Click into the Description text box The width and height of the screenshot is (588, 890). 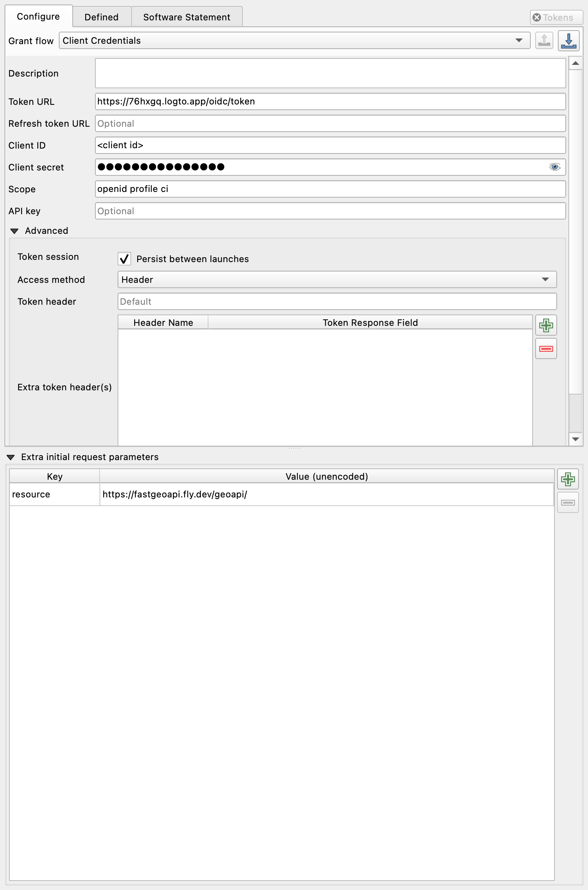click(330, 73)
